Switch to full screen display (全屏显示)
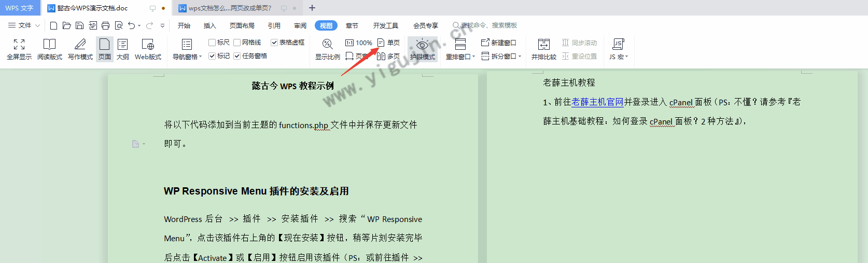 [x=19, y=49]
